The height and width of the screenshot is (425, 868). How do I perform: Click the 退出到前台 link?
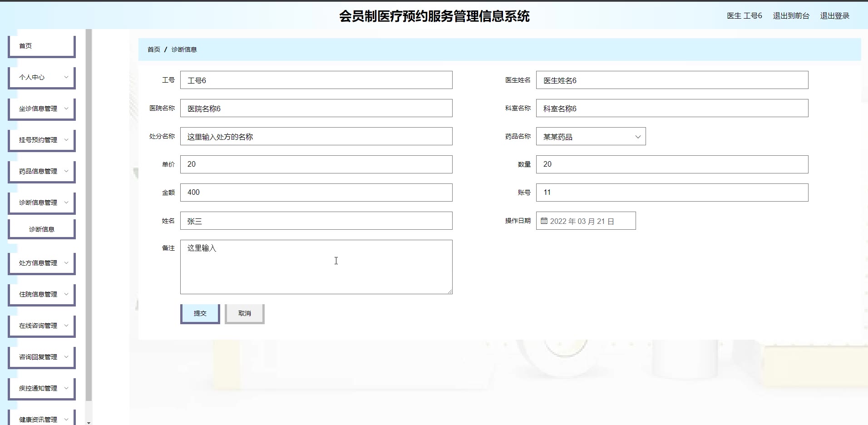point(791,16)
